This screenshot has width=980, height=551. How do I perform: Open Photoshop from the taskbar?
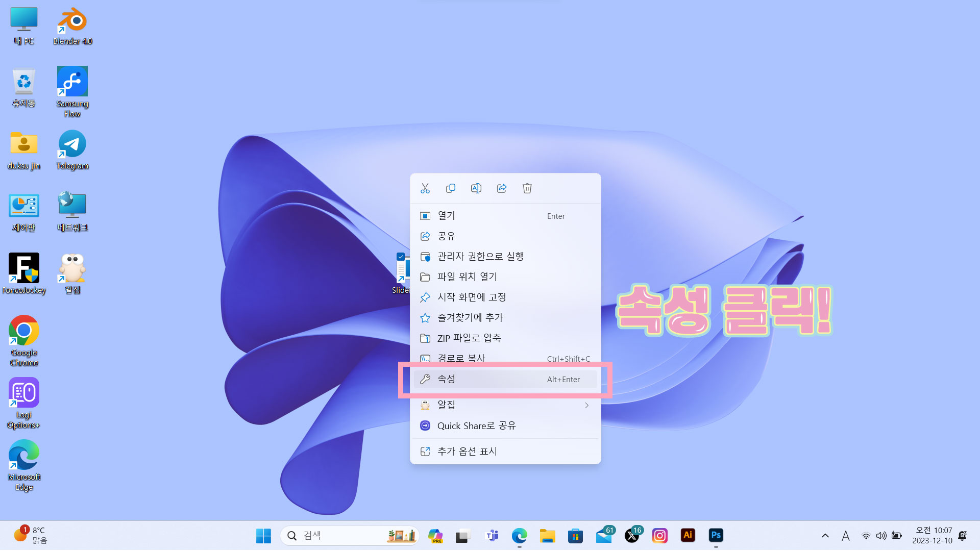(x=716, y=535)
